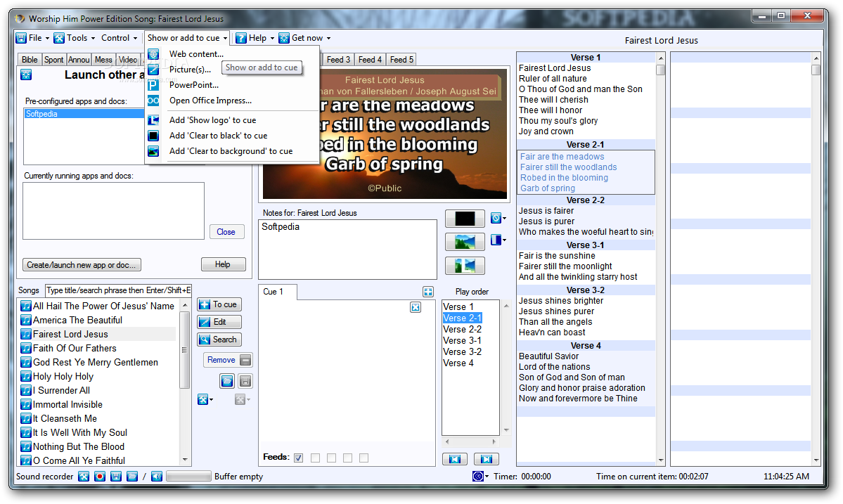Viewport: 843px width, 504px height.
Task: Switch to the Feed 4 tab
Action: coord(370,60)
